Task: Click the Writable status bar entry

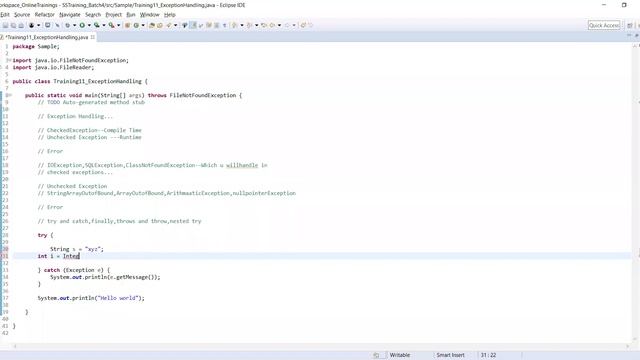Action: click(400, 355)
